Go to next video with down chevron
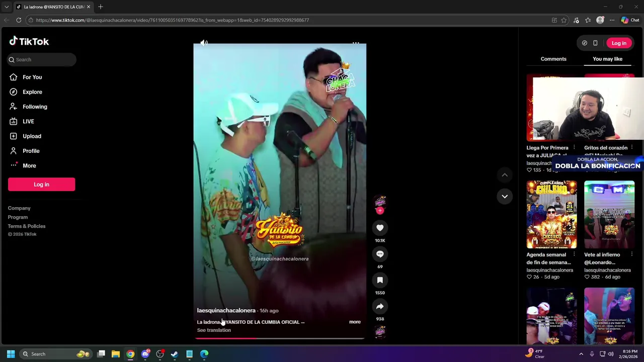 (505, 196)
